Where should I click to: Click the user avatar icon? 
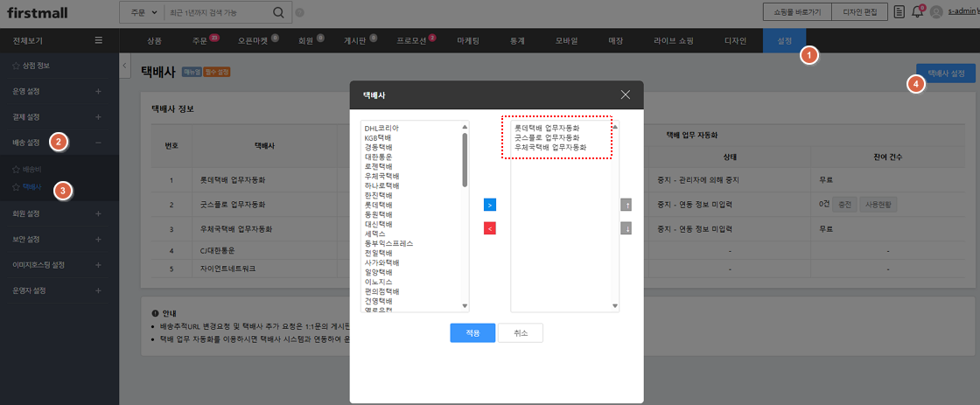[935, 12]
